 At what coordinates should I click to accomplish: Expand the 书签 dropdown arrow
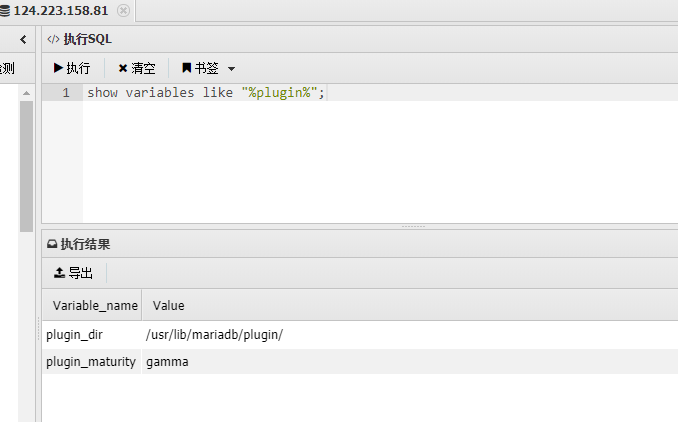pos(231,69)
